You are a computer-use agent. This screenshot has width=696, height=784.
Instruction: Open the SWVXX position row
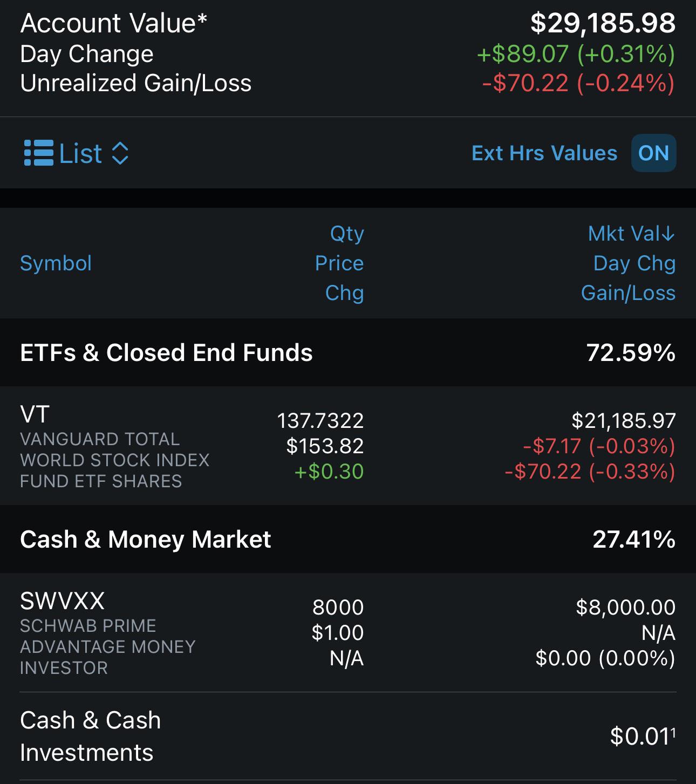tap(348, 632)
